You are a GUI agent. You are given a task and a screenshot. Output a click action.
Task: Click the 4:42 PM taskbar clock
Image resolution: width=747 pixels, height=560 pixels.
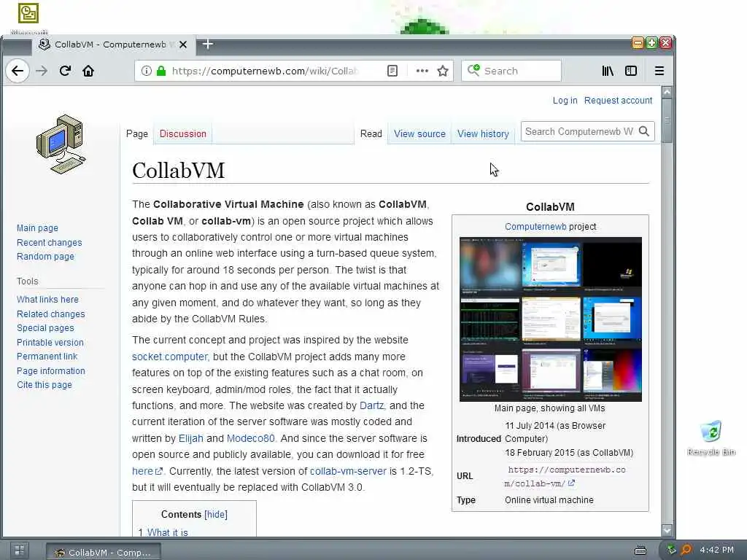(x=717, y=550)
